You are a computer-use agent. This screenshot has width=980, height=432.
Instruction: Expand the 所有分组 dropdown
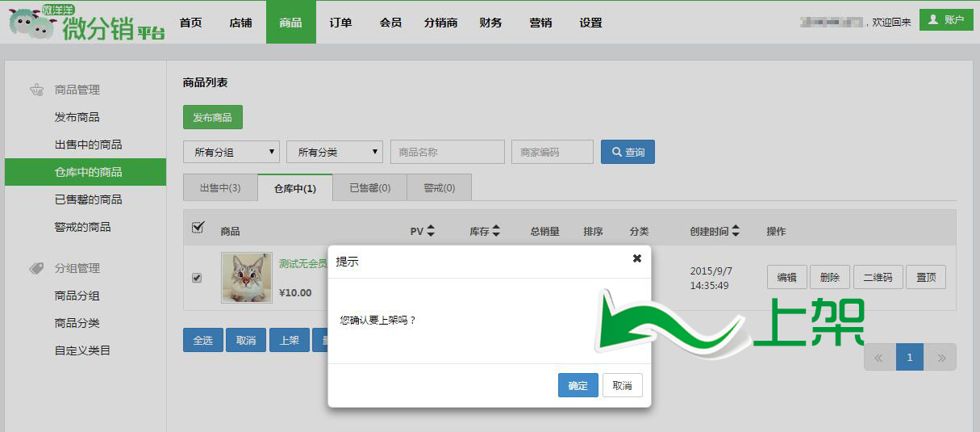pos(231,152)
